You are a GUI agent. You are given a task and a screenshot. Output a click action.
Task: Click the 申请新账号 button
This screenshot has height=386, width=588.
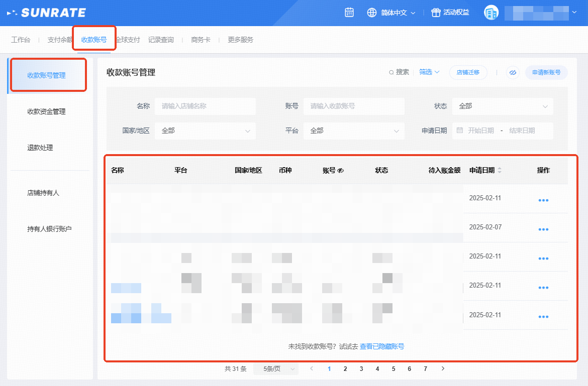pos(546,72)
